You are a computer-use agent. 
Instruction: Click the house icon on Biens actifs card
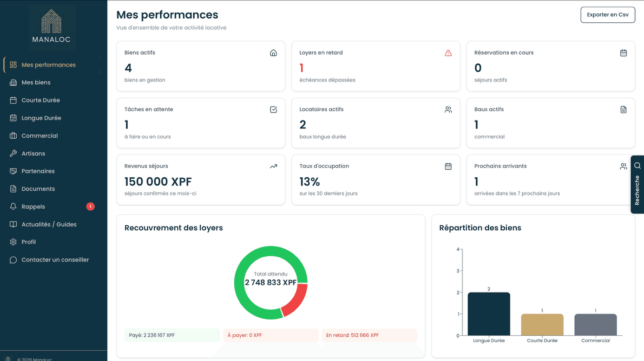273,53
